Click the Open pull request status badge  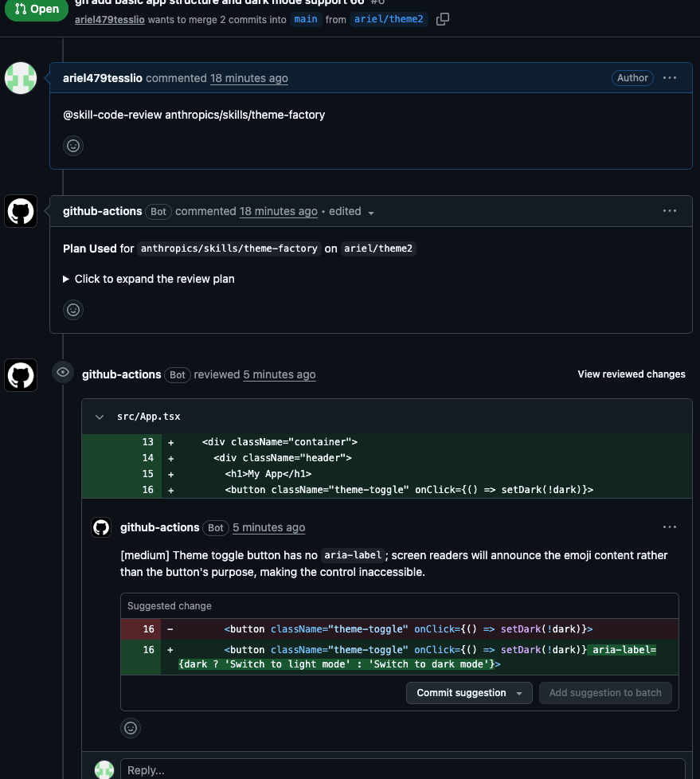(37, 10)
